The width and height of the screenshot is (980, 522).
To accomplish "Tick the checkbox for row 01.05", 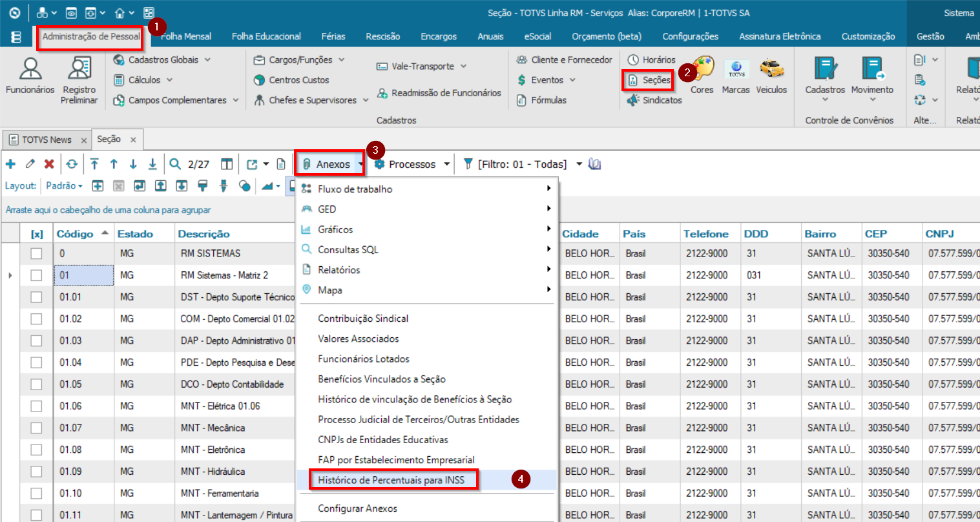I will coord(36,384).
